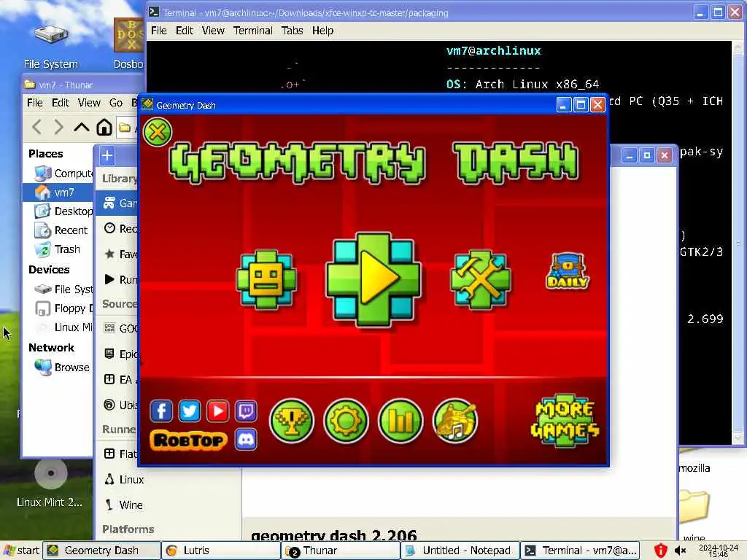
Task: Open the Twitter link in Geometry Dash
Action: tap(190, 411)
